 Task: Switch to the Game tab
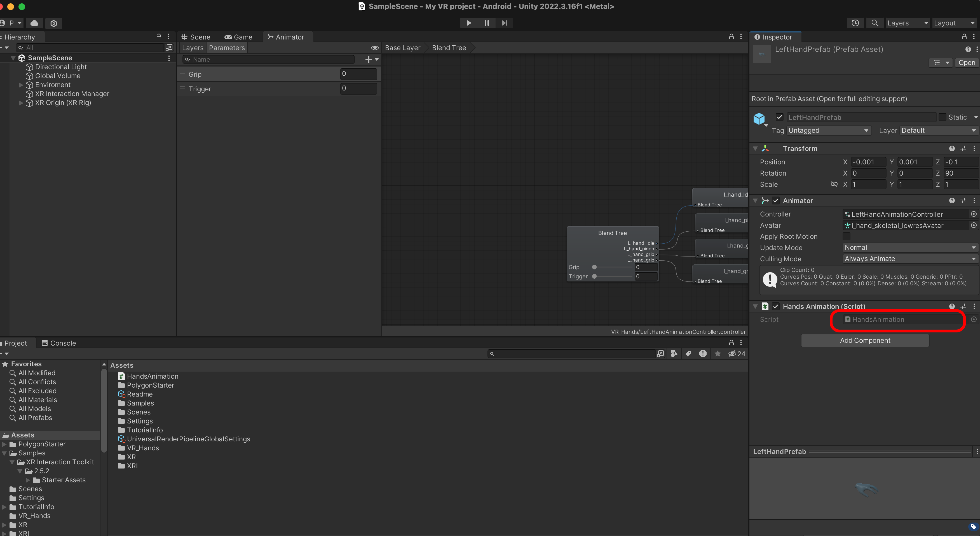pos(238,37)
